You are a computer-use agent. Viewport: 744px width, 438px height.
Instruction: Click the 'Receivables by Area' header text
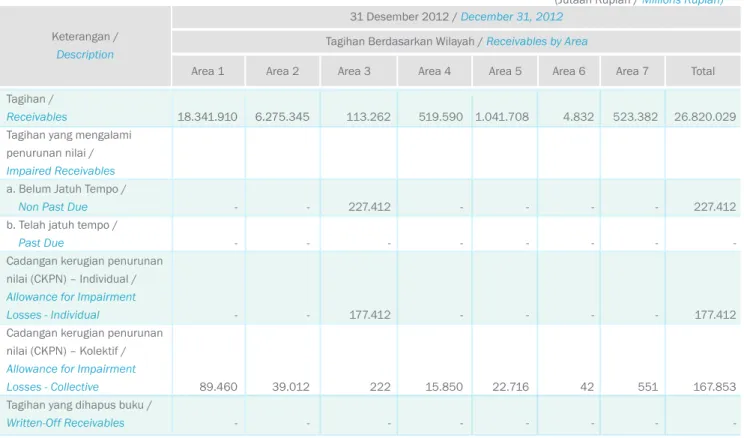(x=537, y=42)
